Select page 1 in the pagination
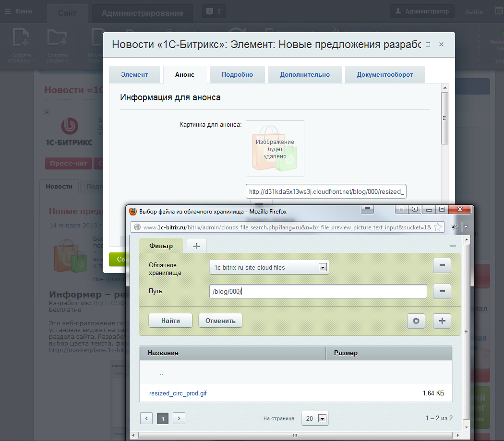504x441 pixels. [163, 418]
